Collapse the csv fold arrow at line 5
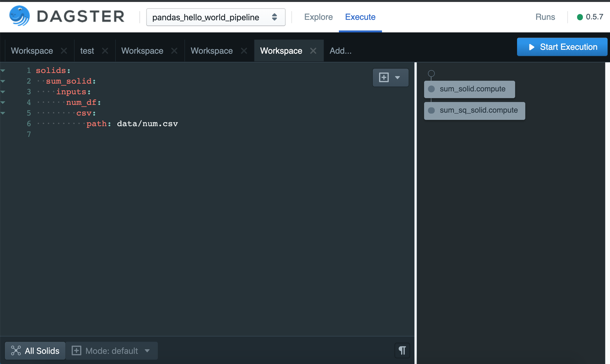The width and height of the screenshot is (610, 364). [3, 113]
